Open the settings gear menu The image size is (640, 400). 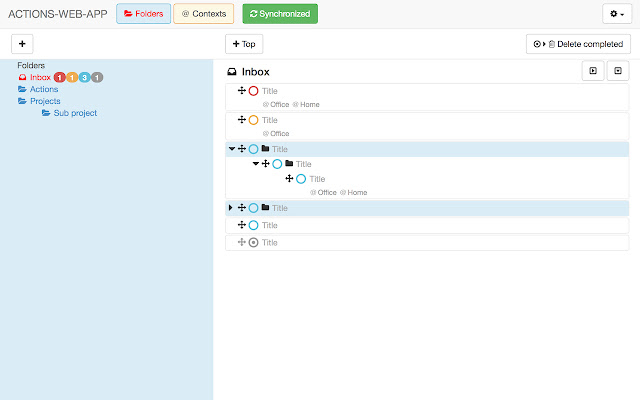[x=617, y=14]
